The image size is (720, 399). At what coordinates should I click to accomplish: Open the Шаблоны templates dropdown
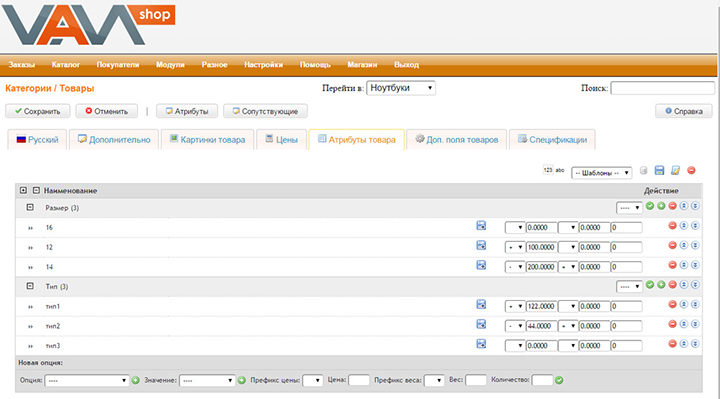pyautogui.click(x=602, y=173)
